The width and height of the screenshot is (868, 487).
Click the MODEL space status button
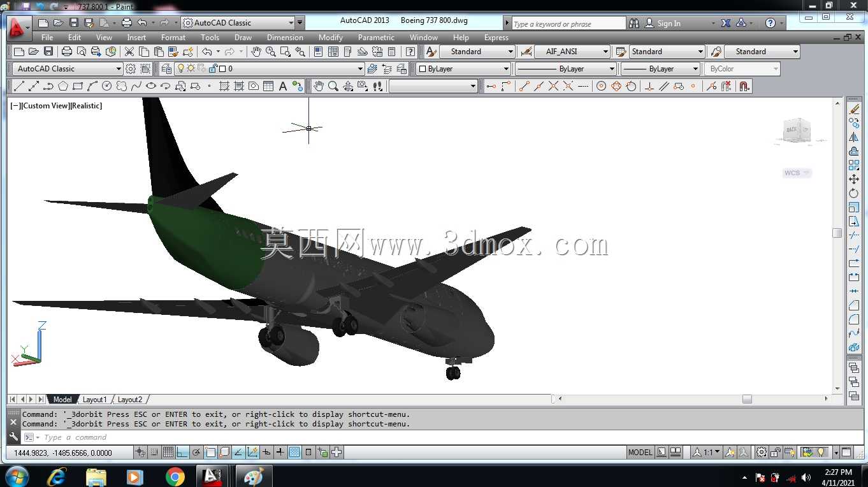[640, 453]
